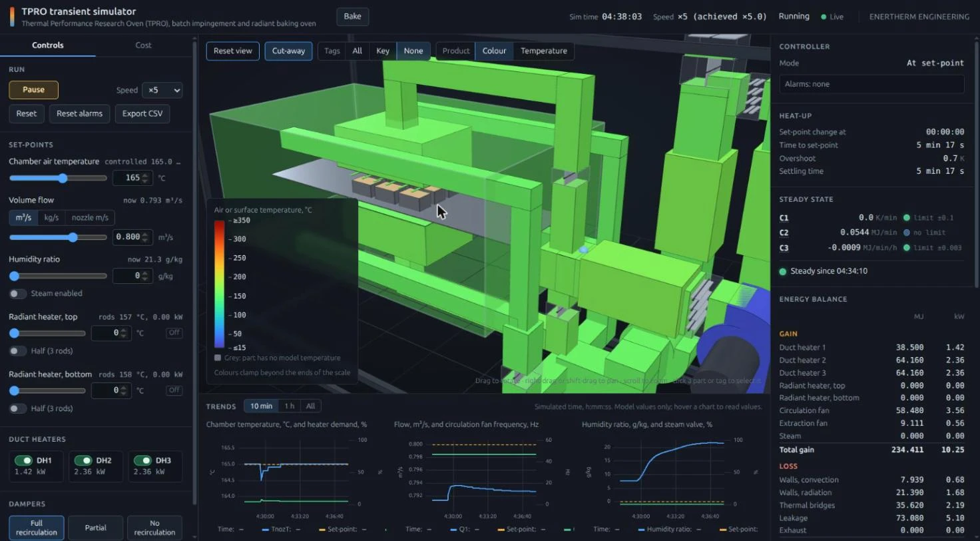Set trends range to All
The image size is (980, 541).
click(310, 406)
